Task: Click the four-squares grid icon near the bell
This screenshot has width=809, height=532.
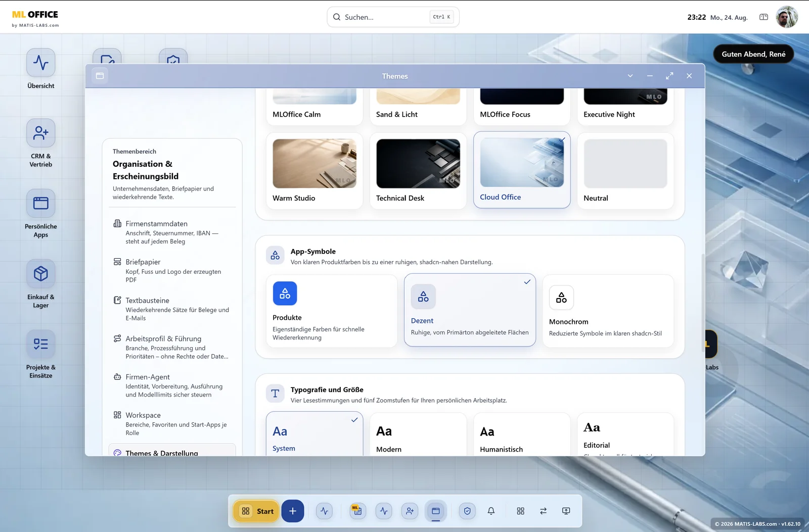Action: coord(520,511)
